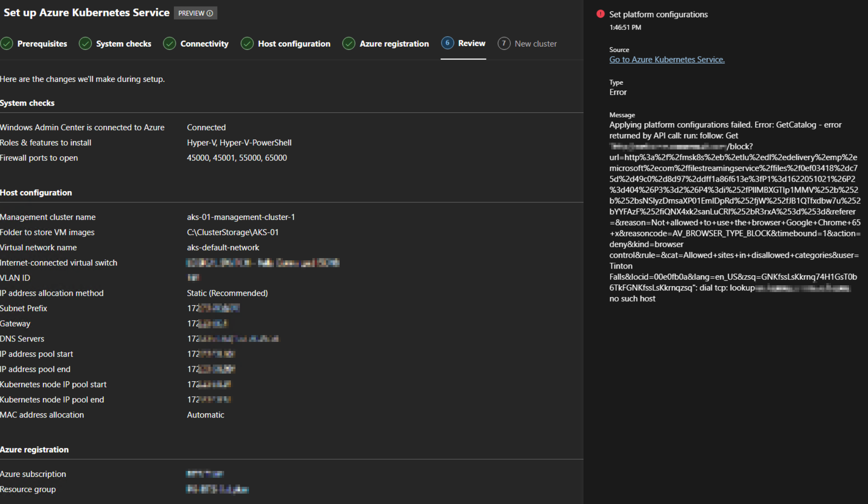
Task: Click the System checks completion checkmark
Action: [85, 43]
